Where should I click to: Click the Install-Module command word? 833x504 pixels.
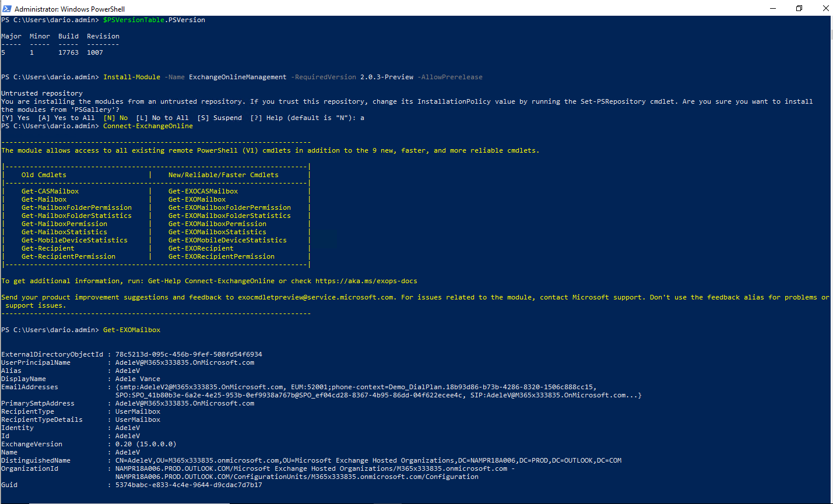[132, 77]
